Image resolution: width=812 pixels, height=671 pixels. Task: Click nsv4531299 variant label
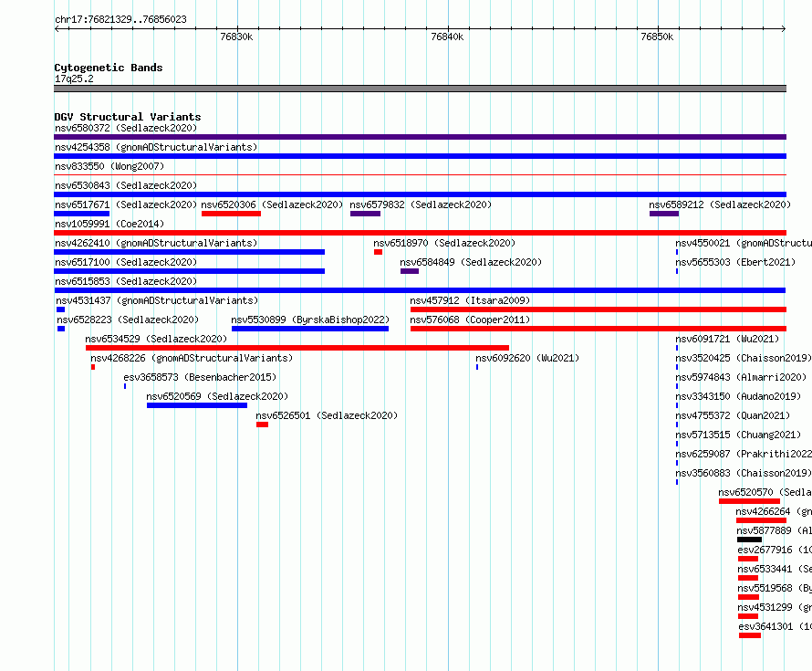(x=775, y=607)
